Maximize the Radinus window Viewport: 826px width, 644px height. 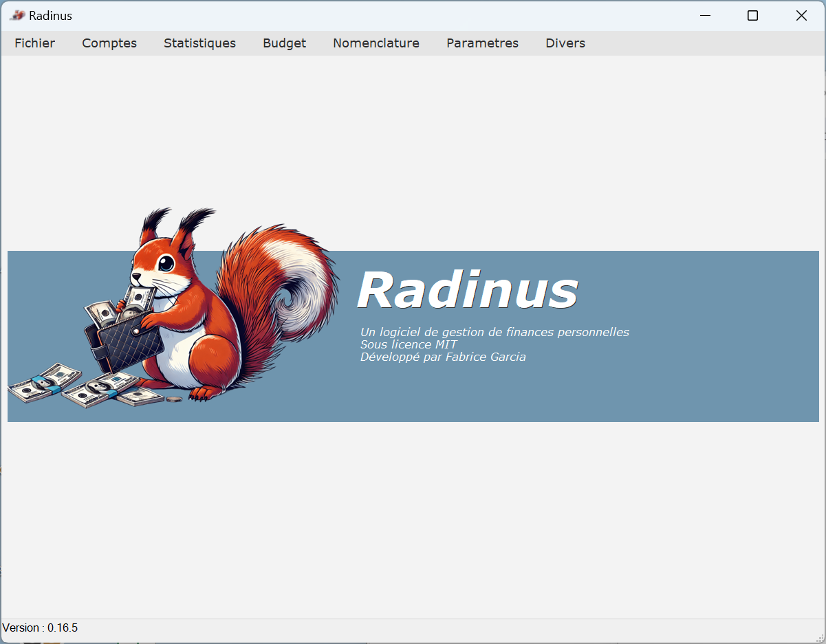752,15
